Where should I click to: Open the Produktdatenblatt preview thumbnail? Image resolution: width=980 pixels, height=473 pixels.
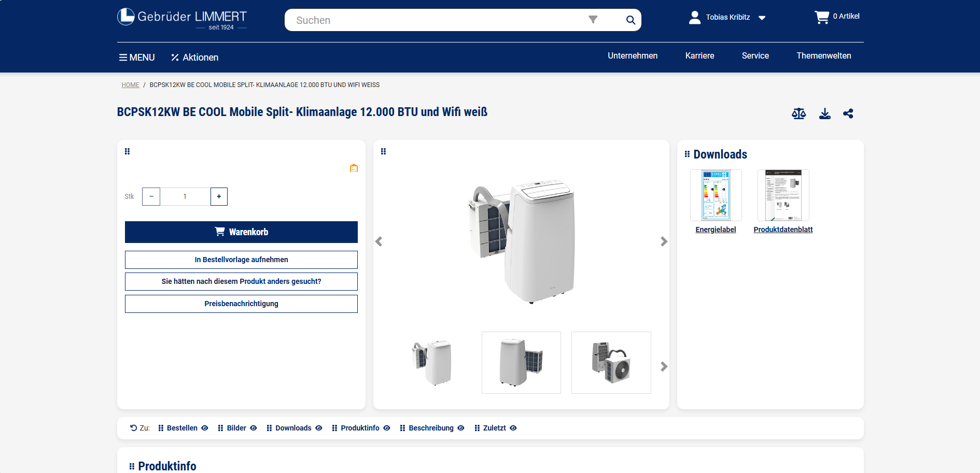point(783,195)
